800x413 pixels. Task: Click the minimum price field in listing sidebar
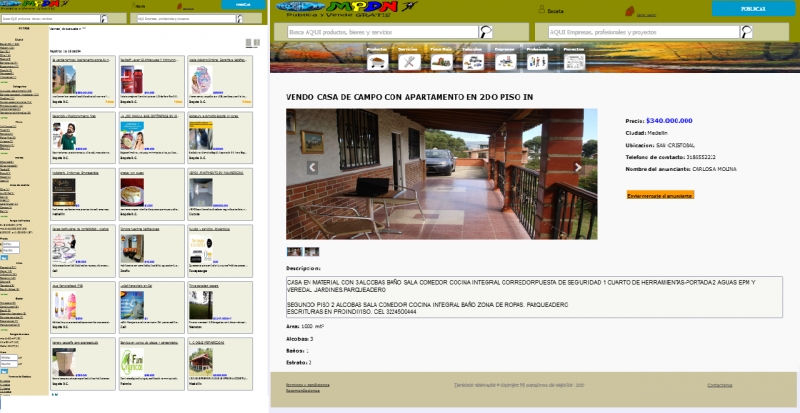coord(10,245)
